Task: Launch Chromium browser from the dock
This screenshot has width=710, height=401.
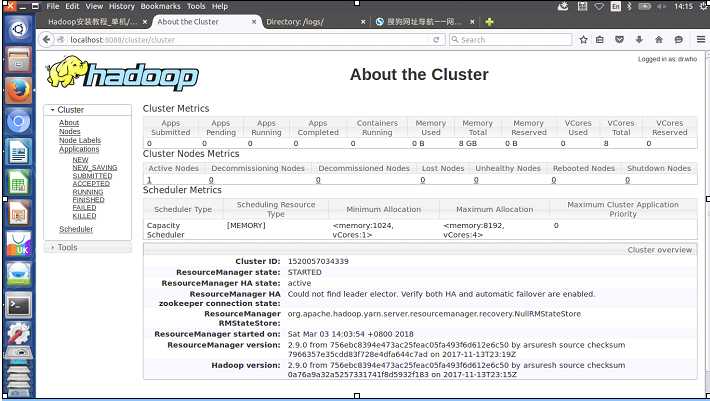Action: (x=19, y=121)
